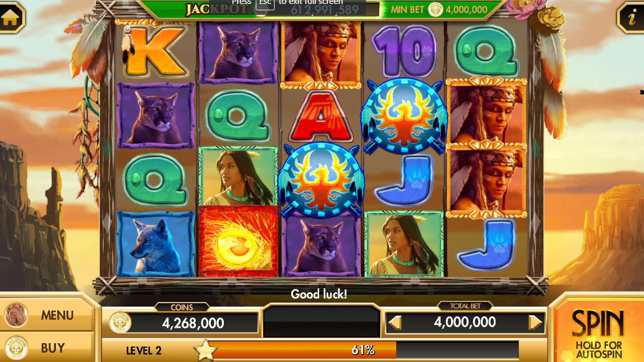Click the orange K symbol with feather
644x362 pixels.
coord(155,51)
